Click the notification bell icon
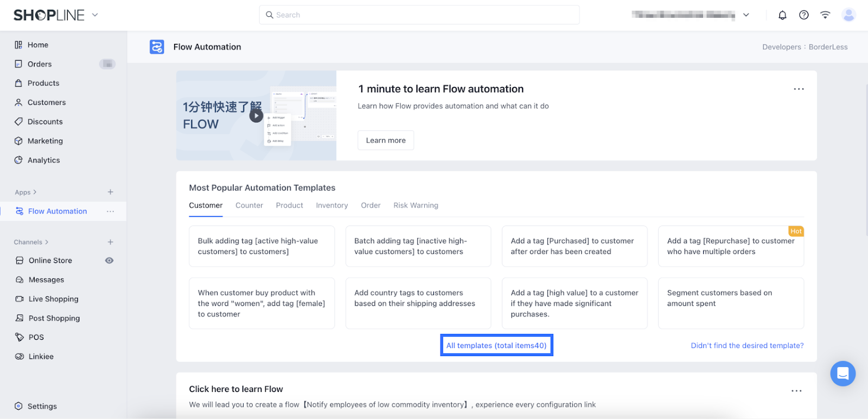 click(x=782, y=15)
